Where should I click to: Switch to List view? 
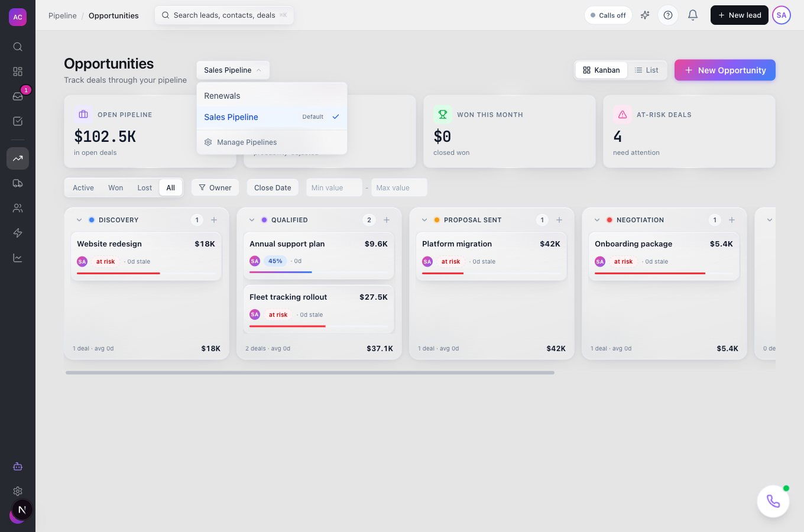click(x=646, y=70)
